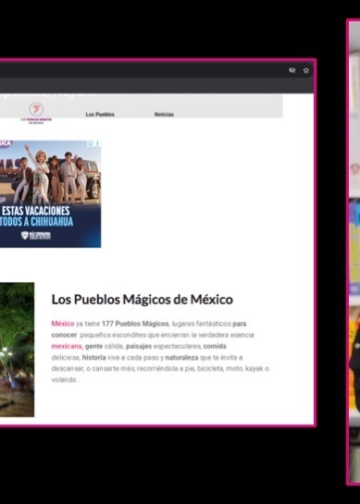This screenshot has width=360, height=504.
Task: Open the Pueblos Mágicos site logo
Action: click(36, 113)
